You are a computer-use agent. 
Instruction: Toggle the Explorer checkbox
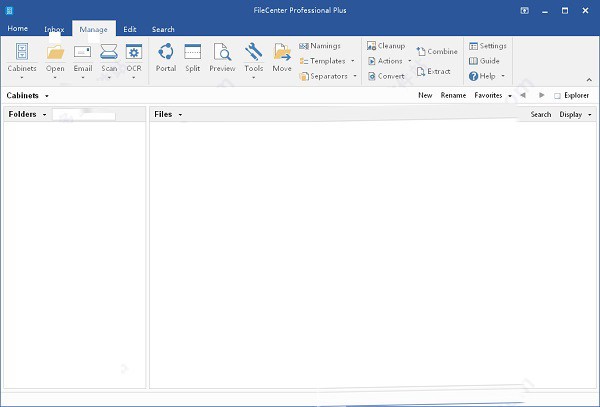[558, 96]
